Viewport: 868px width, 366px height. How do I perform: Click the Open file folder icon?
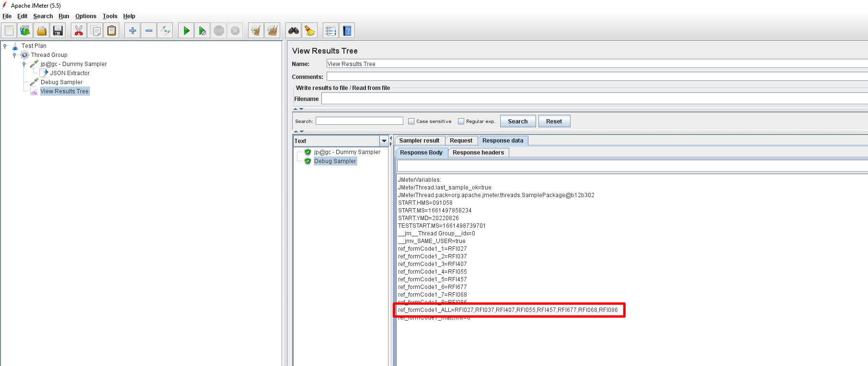point(42,31)
